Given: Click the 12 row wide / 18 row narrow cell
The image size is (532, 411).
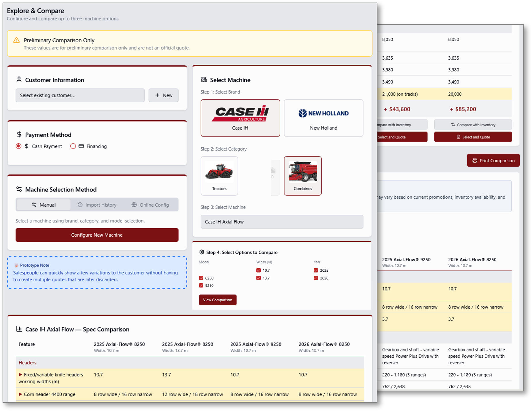Looking at the screenshot, I should [192, 394].
